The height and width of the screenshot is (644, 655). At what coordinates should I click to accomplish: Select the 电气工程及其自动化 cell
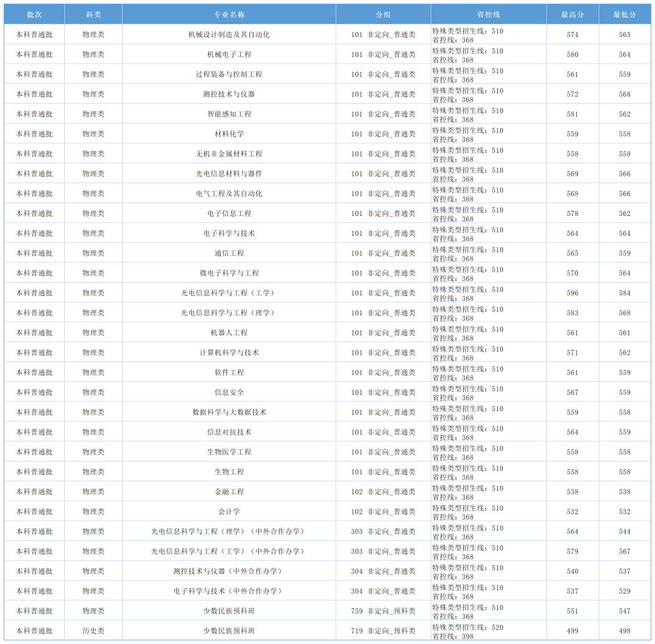coord(229,193)
